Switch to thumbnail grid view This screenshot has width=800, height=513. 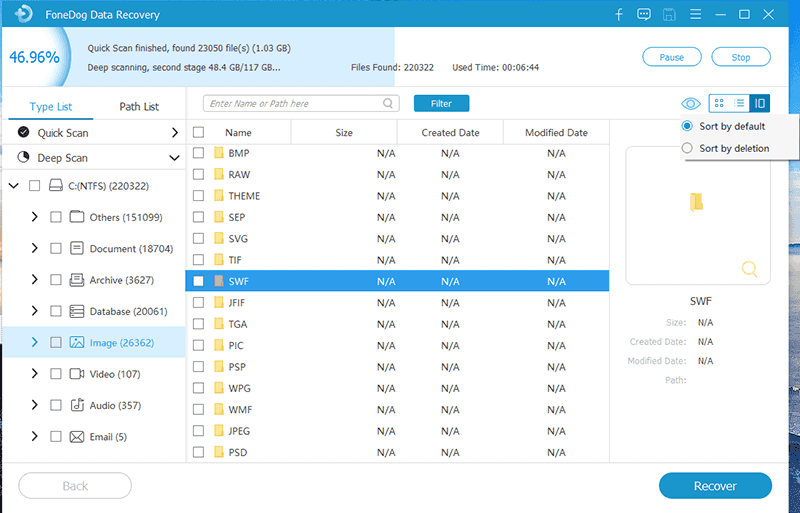(719, 103)
